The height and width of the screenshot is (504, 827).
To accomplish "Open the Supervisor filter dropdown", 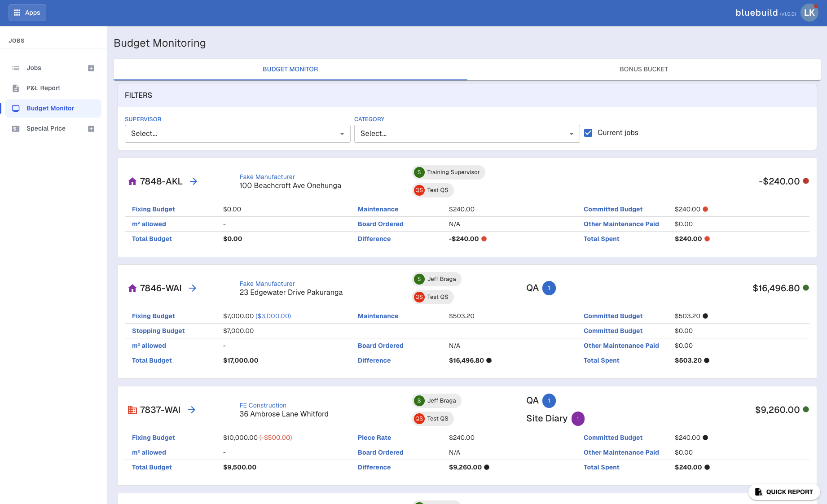I will [238, 134].
